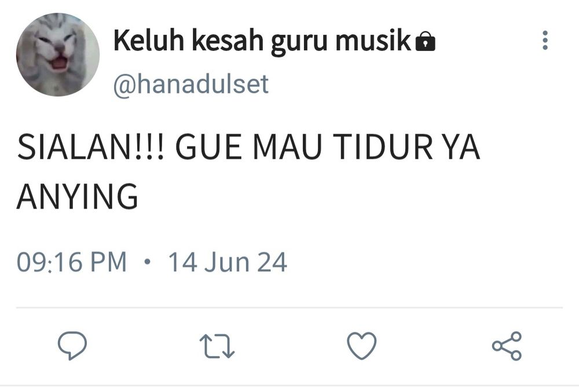The height and width of the screenshot is (392, 579).
Task: Retweet the post using the arrows icon
Action: 217,346
